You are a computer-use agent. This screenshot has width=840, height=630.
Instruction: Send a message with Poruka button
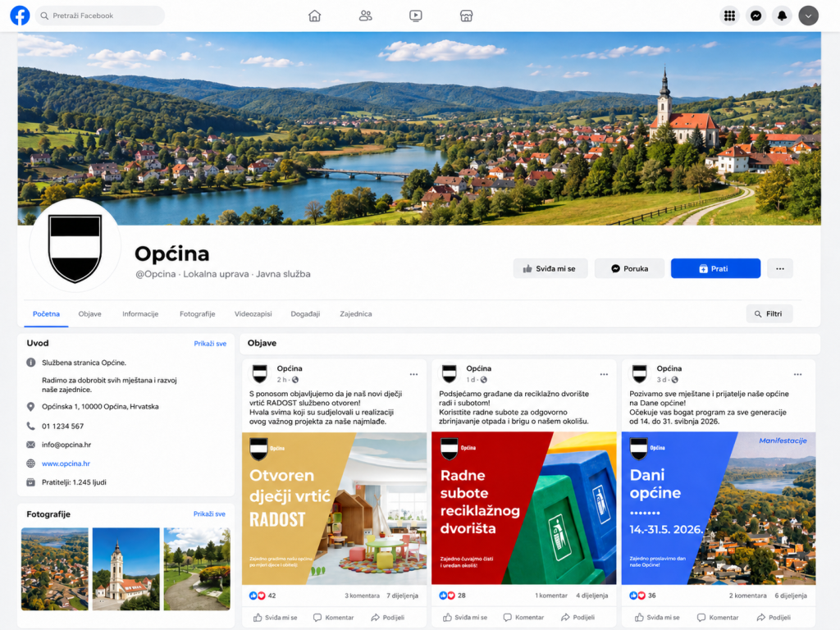point(629,268)
